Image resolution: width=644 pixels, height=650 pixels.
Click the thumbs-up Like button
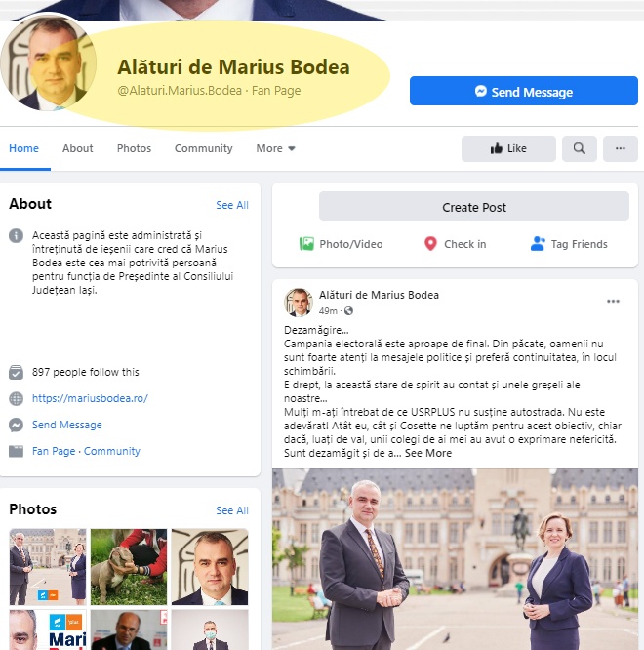pyautogui.click(x=508, y=148)
